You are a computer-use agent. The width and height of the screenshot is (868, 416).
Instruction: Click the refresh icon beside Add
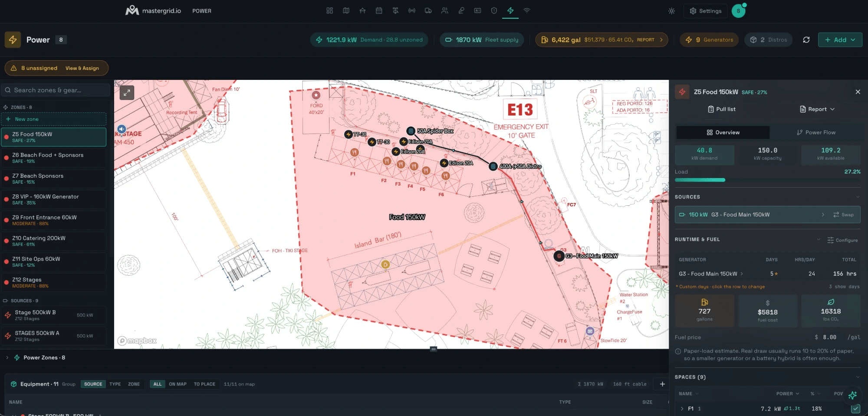[806, 40]
